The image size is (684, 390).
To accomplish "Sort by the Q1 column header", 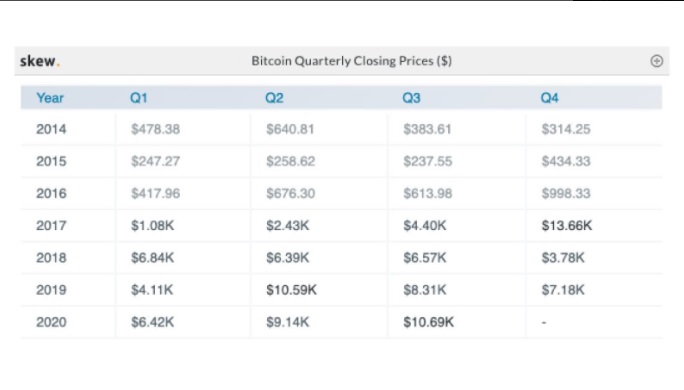I will [139, 98].
